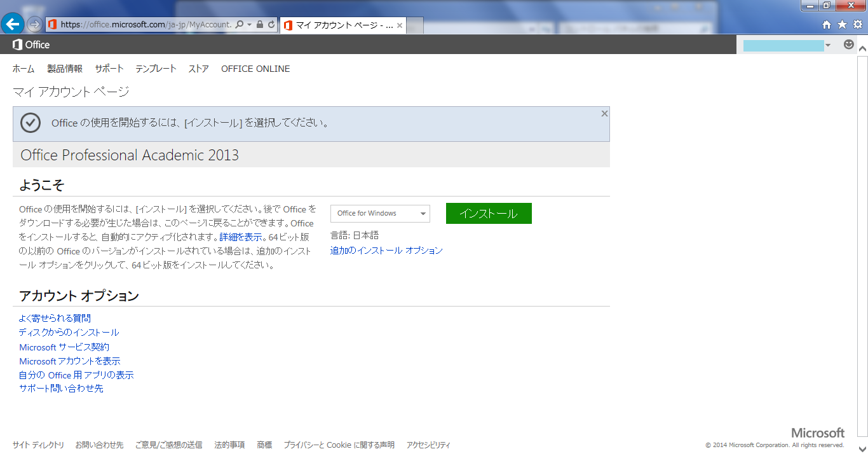The image size is (868, 463).
Task: Open browser Home via house icon
Action: [827, 25]
